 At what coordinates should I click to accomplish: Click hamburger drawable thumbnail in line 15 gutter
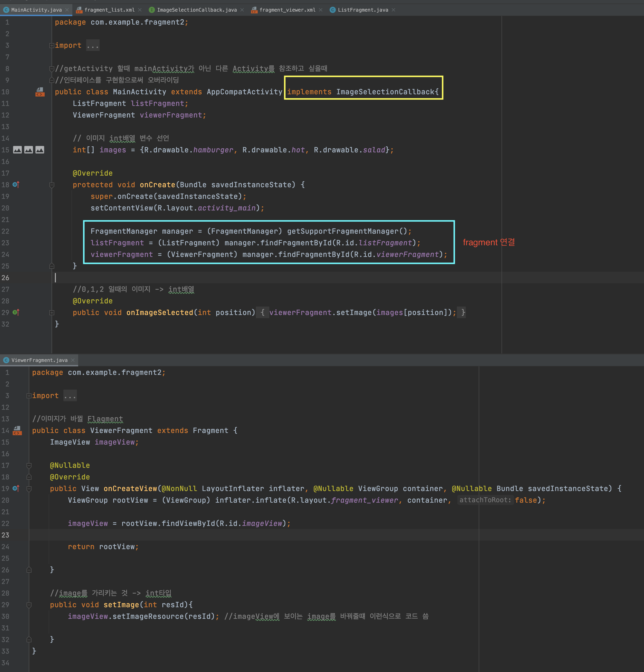[x=17, y=150]
